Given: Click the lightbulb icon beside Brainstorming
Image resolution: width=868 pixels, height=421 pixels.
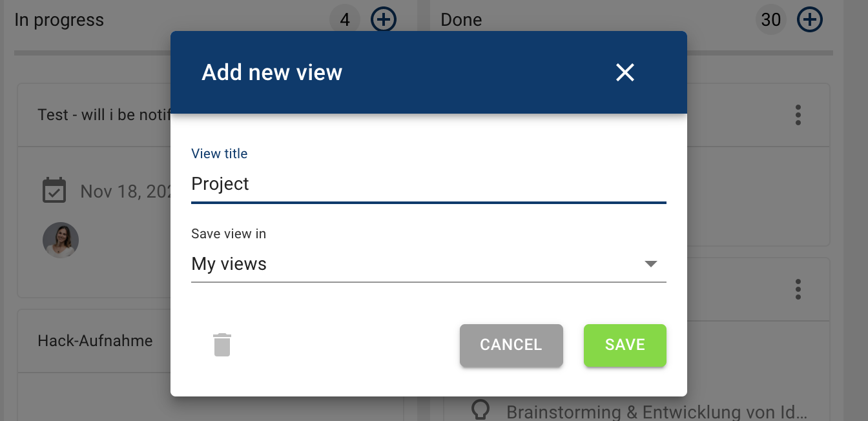Looking at the screenshot, I should click(x=480, y=410).
